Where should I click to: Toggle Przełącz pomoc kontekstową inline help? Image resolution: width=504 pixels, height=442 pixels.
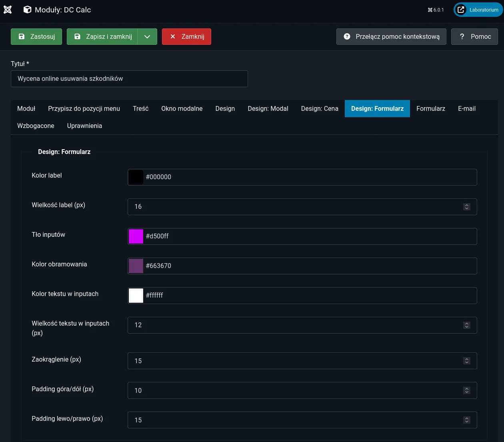point(391,36)
